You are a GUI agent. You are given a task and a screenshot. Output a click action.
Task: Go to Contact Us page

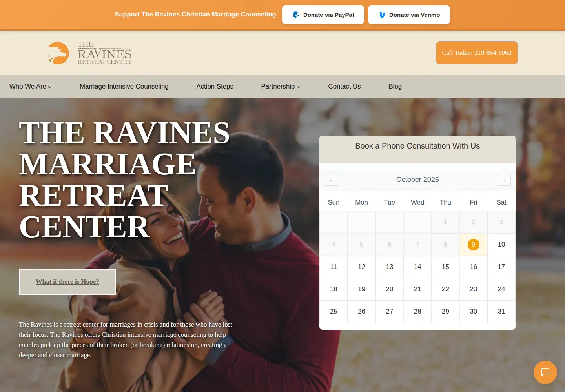coord(344,86)
